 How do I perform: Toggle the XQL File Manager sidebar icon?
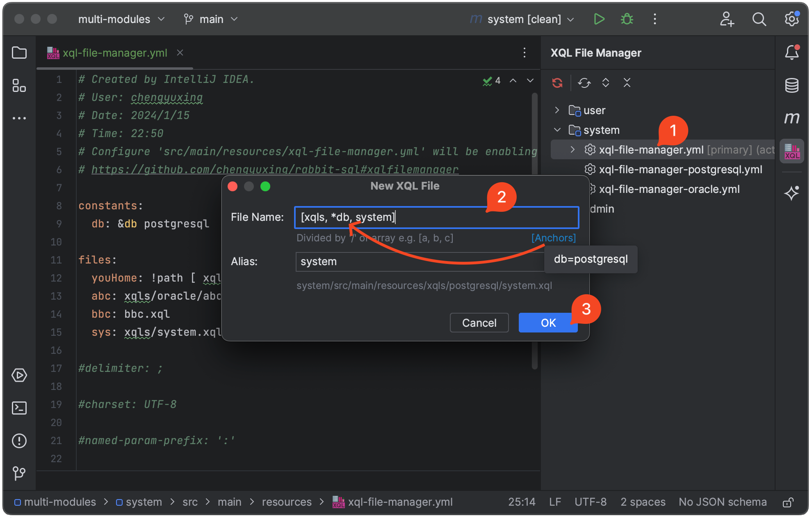click(792, 151)
